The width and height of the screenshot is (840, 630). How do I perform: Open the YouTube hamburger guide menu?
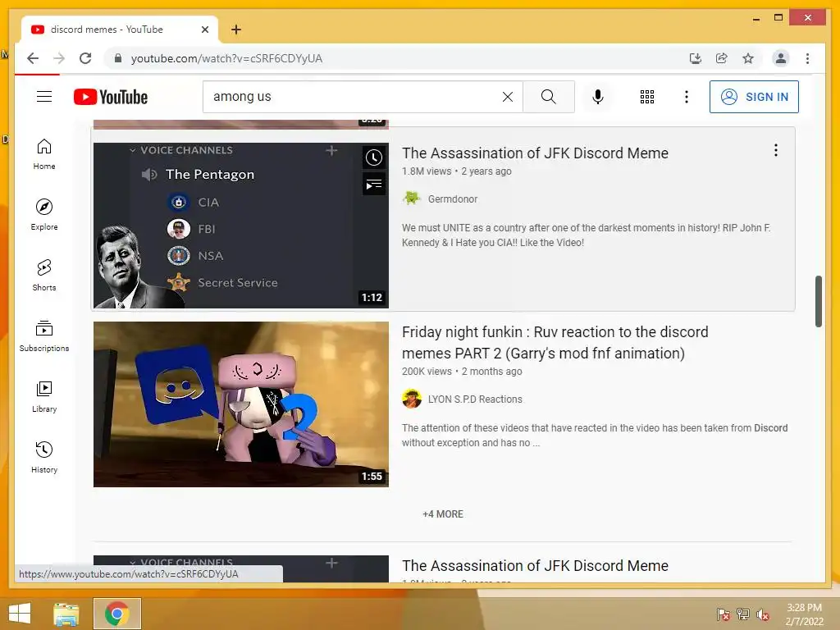click(44, 97)
